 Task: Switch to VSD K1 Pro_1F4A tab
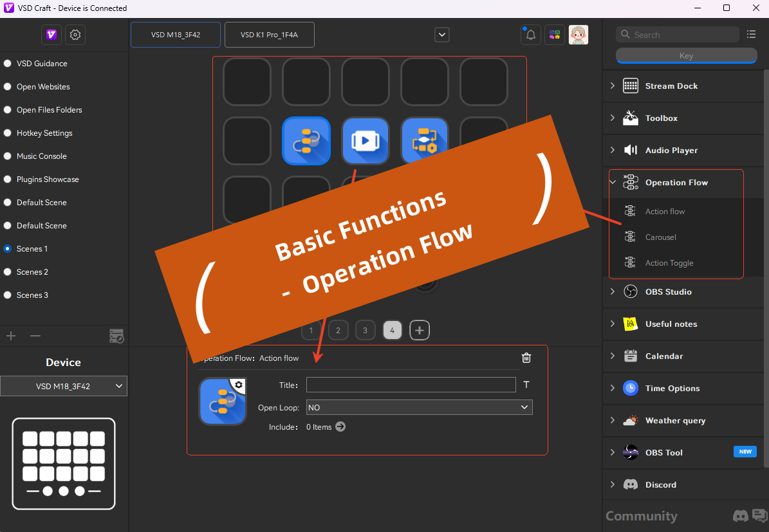pyautogui.click(x=269, y=35)
